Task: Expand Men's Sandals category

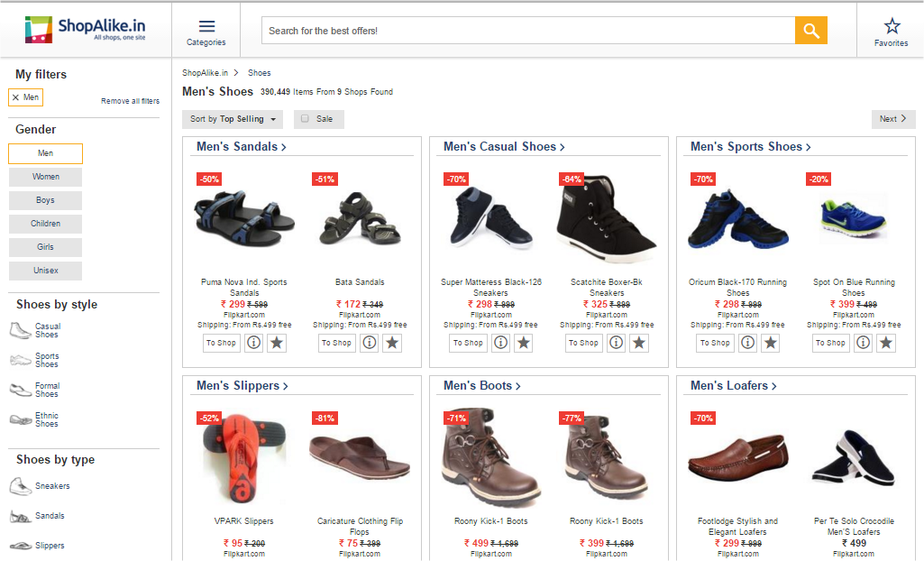Action: 242,147
